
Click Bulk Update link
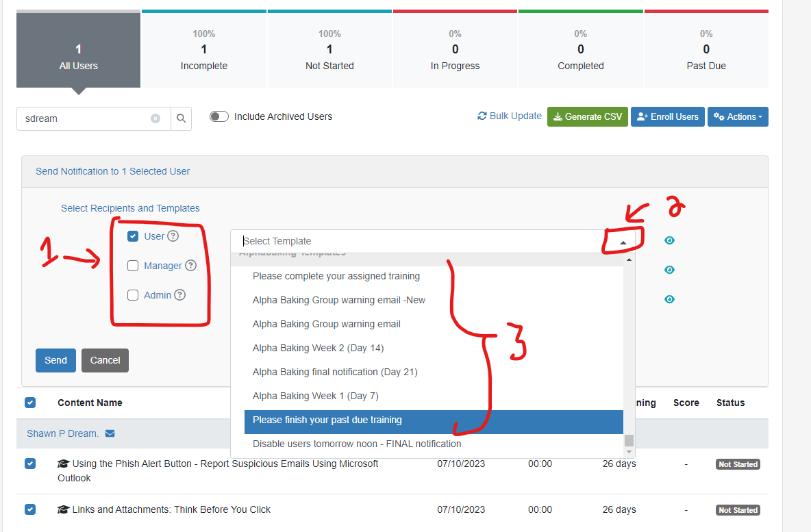point(510,116)
